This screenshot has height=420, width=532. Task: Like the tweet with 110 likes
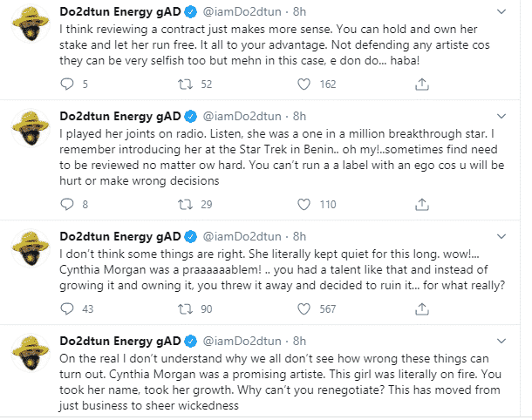(304, 206)
